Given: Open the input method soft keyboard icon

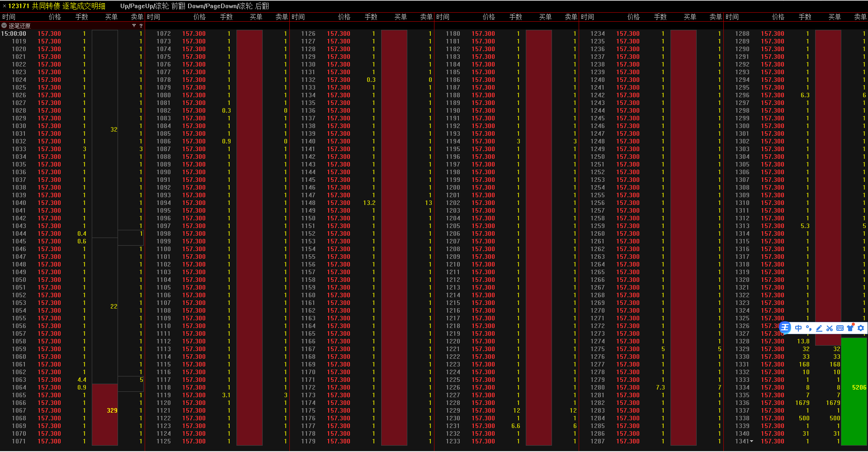Looking at the screenshot, I should pos(840,328).
